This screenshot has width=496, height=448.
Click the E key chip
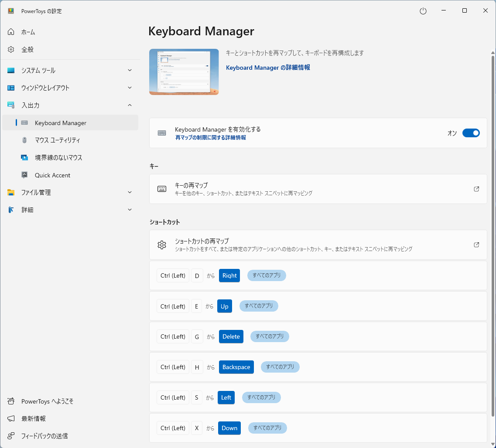pos(196,306)
